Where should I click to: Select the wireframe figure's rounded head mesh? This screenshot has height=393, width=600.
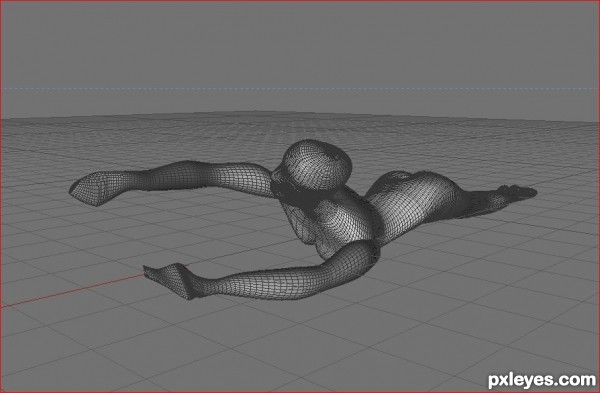316,165
